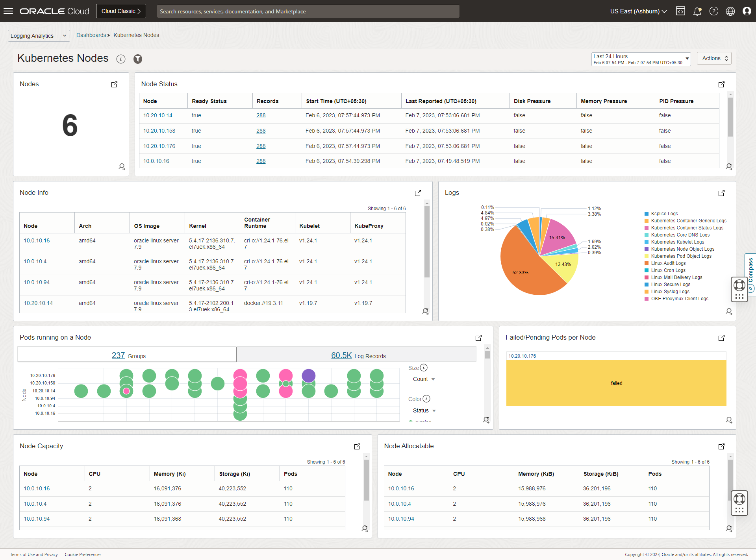Viewport: 756px width, 560px height.
Task: Click the Cloud Classic button
Action: [121, 11]
